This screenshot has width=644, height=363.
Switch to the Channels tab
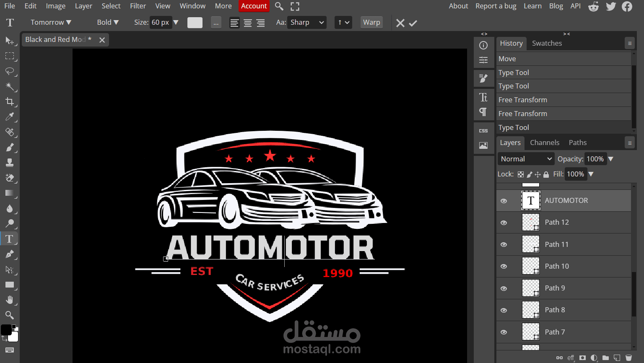(544, 143)
